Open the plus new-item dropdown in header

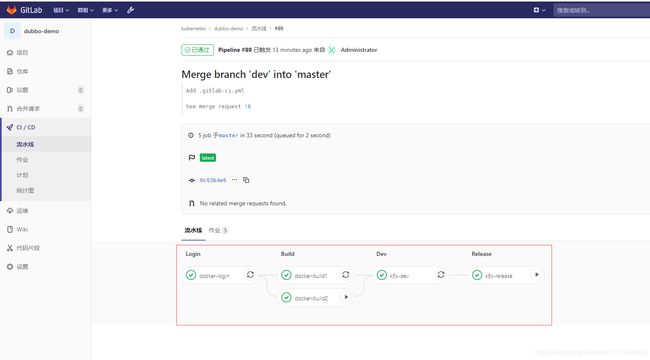539,10
